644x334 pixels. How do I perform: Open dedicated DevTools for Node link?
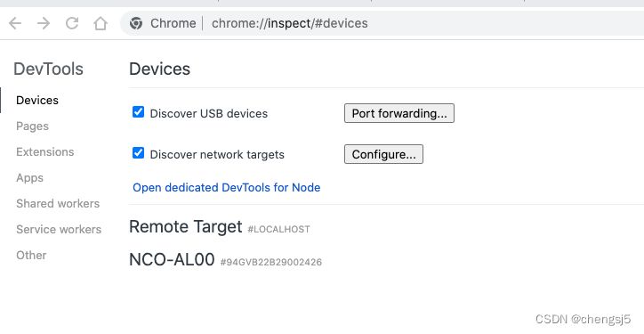tap(226, 188)
